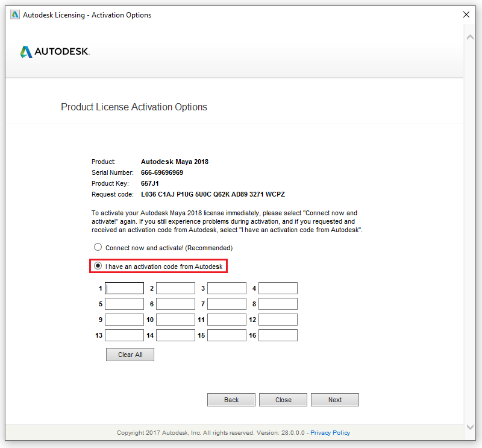
Task: Click activation code field number 10
Action: click(175, 319)
